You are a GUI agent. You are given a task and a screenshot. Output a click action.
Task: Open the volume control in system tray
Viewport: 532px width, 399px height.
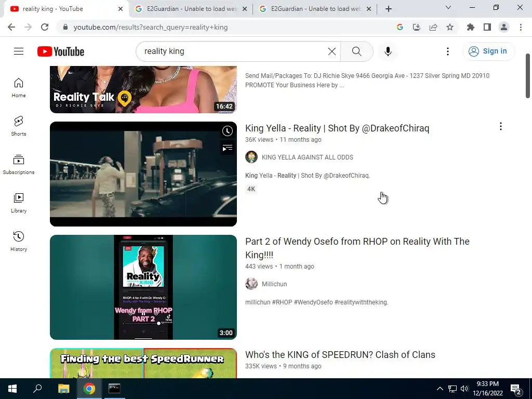point(464,389)
